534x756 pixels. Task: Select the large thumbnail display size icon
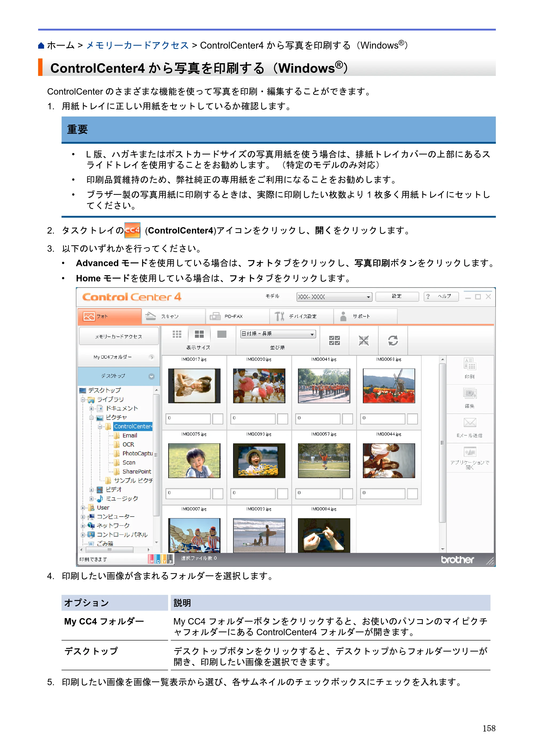click(222, 335)
